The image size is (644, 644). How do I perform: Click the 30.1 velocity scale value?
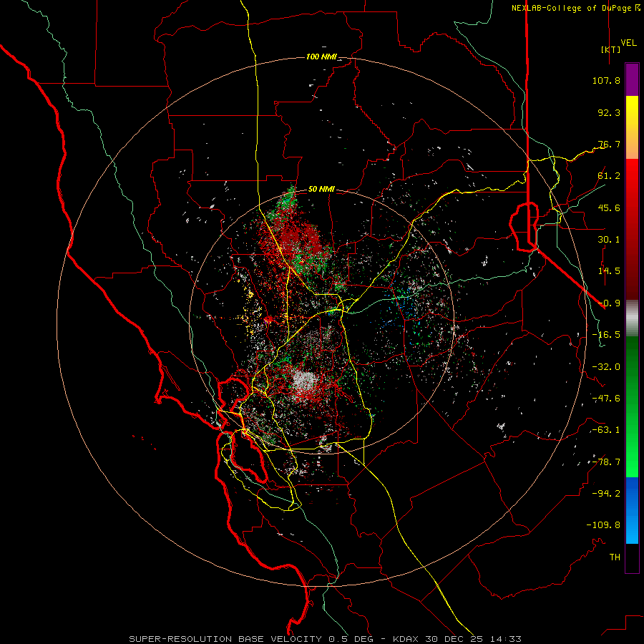tap(609, 240)
